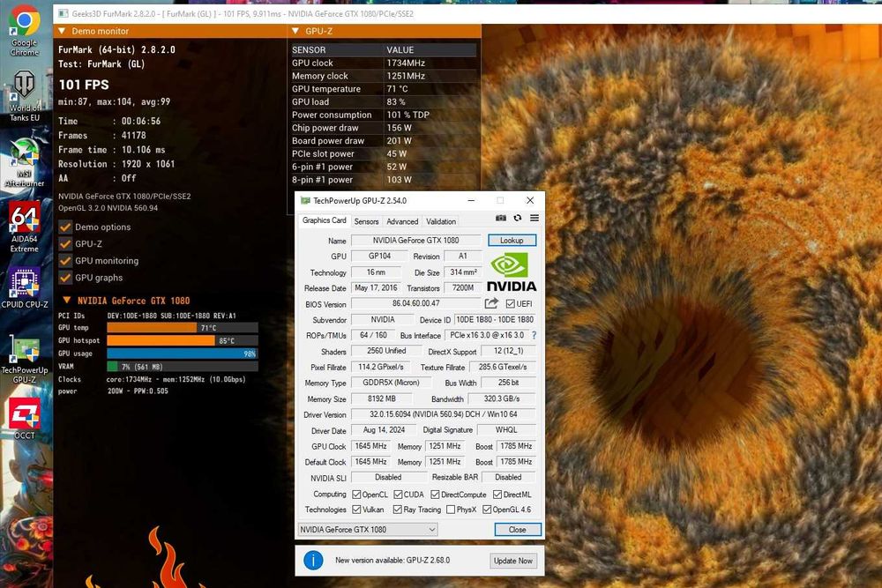The image size is (882, 588).
Task: Click GPU-Z refresh icon
Action: (518, 218)
